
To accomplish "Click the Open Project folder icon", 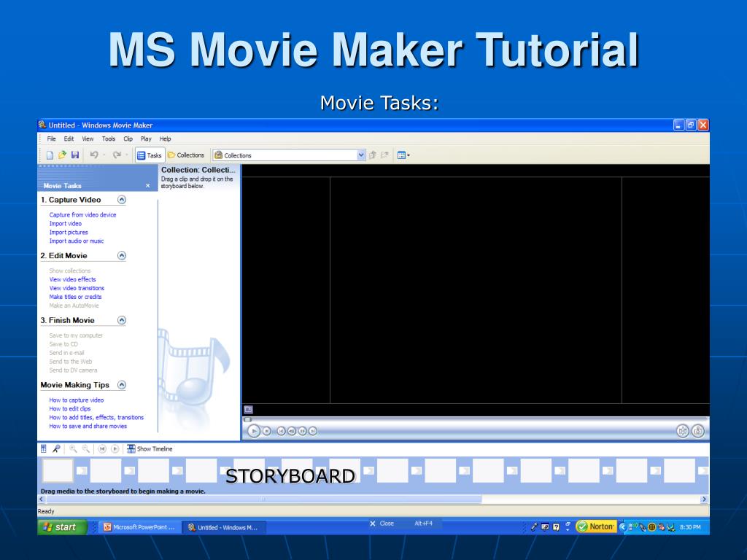I will point(62,155).
